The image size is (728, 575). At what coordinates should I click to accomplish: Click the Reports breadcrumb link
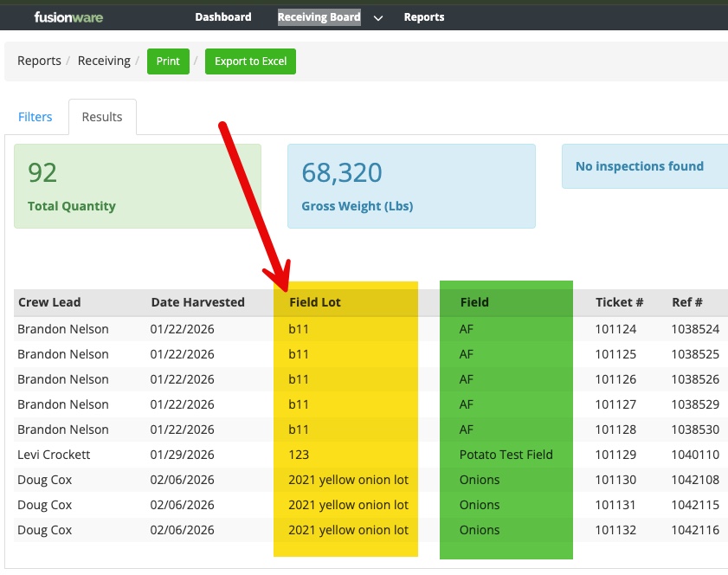tap(39, 61)
